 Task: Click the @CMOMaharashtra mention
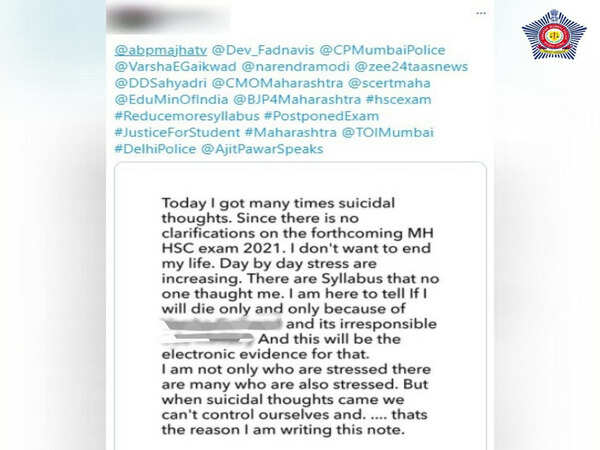coord(277,83)
